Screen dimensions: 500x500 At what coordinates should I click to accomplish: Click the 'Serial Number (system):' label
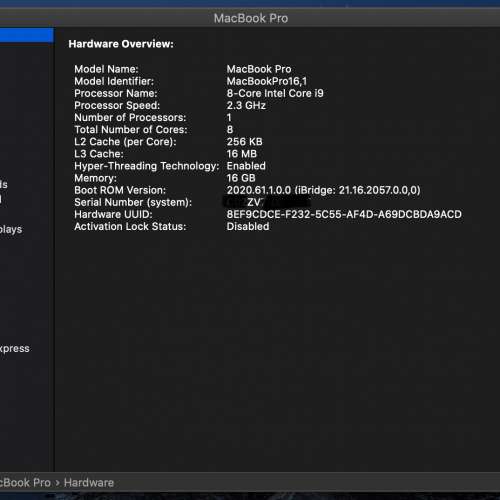tap(133, 202)
